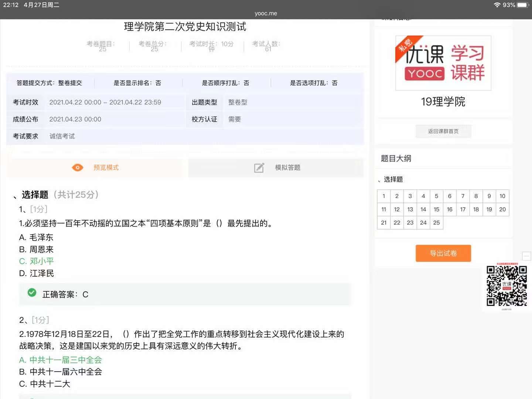This screenshot has height=399, width=532.
Task: Switch to 预览模式 tab
Action: click(x=95, y=168)
